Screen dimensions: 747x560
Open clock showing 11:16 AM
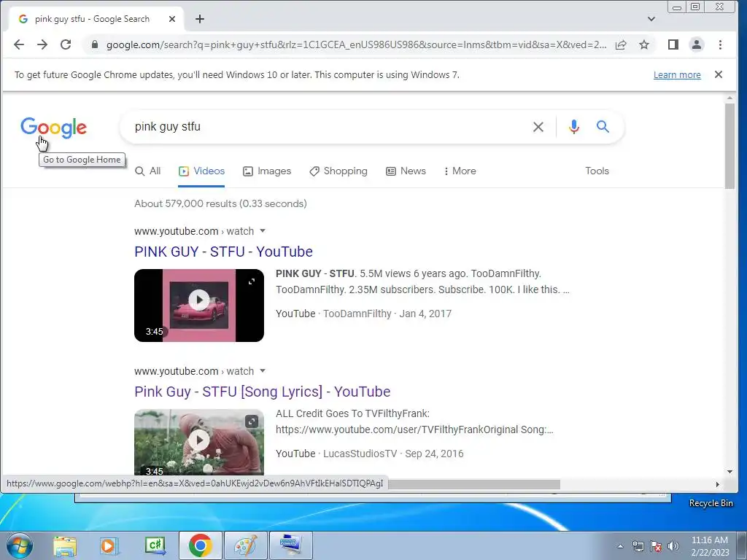click(x=710, y=546)
